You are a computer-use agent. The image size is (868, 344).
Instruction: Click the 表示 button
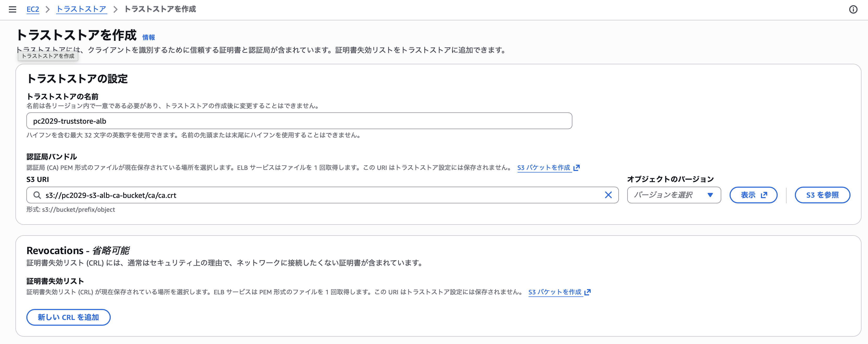tap(753, 195)
